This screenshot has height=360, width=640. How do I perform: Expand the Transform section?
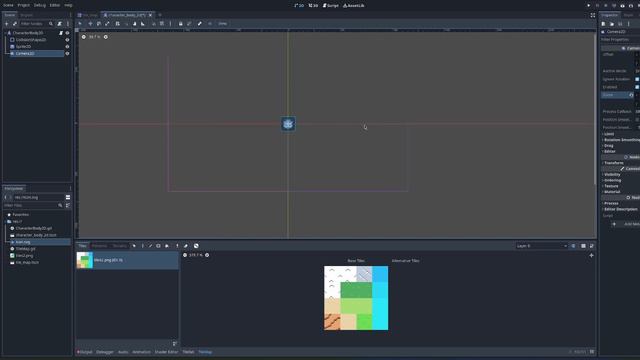click(x=613, y=163)
